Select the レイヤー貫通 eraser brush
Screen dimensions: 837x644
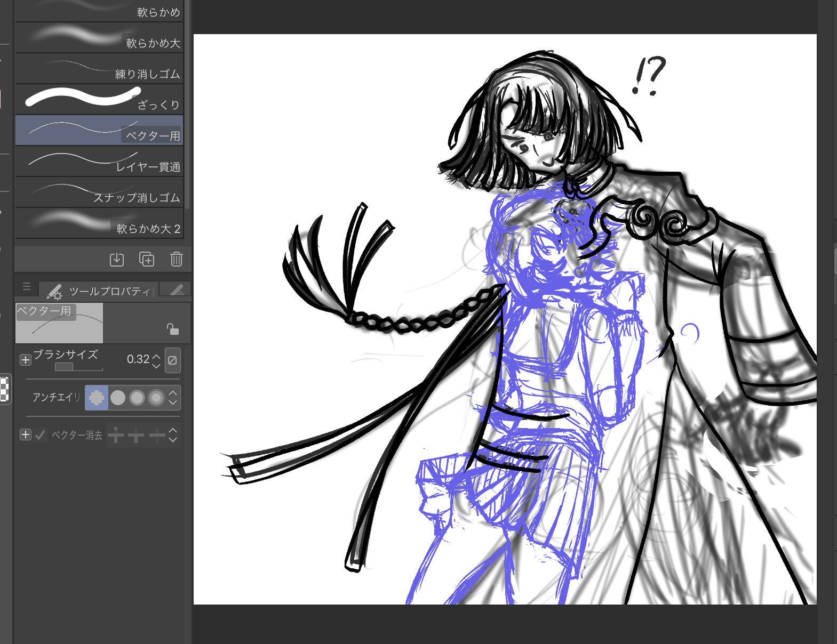click(99, 161)
